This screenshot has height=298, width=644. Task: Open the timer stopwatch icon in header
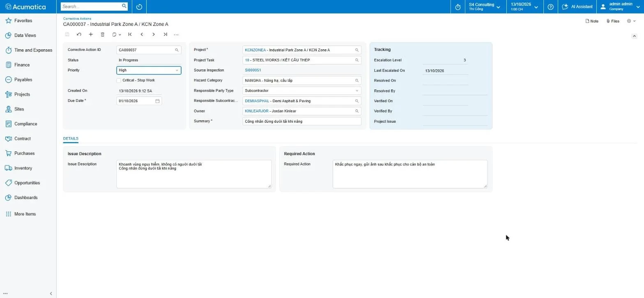point(458,7)
